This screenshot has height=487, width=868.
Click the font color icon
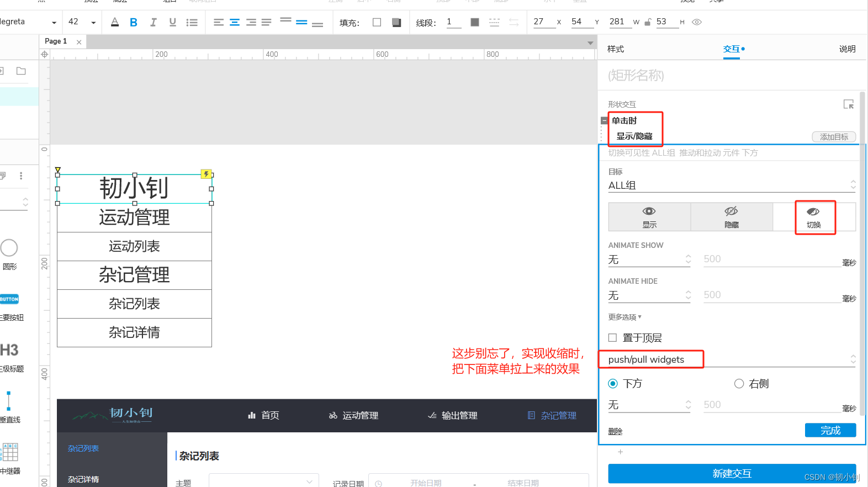115,22
